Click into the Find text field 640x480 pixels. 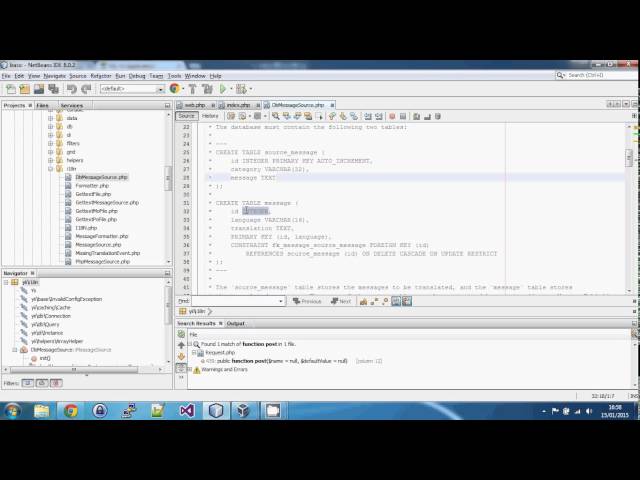235,301
